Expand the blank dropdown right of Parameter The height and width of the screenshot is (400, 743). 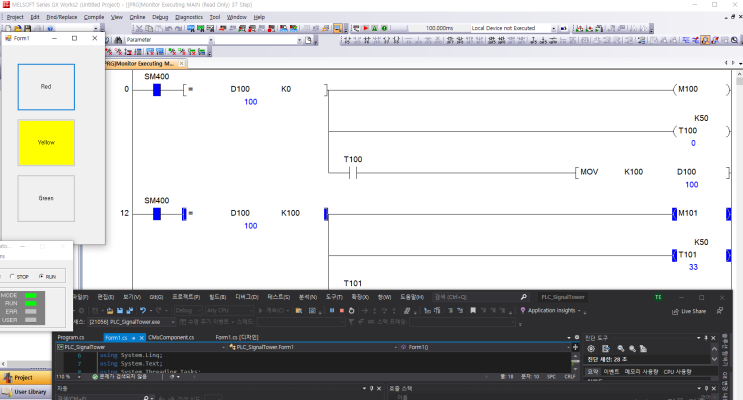coord(299,40)
